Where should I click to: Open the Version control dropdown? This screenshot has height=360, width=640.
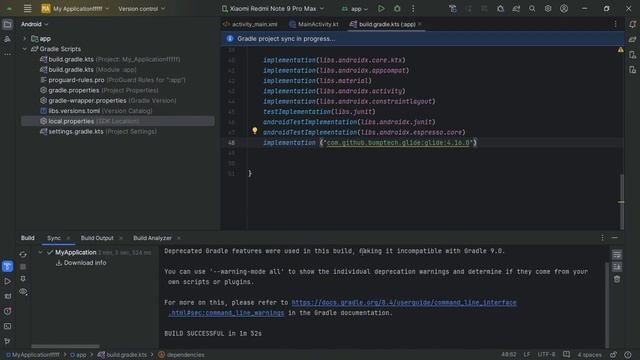click(x=142, y=9)
